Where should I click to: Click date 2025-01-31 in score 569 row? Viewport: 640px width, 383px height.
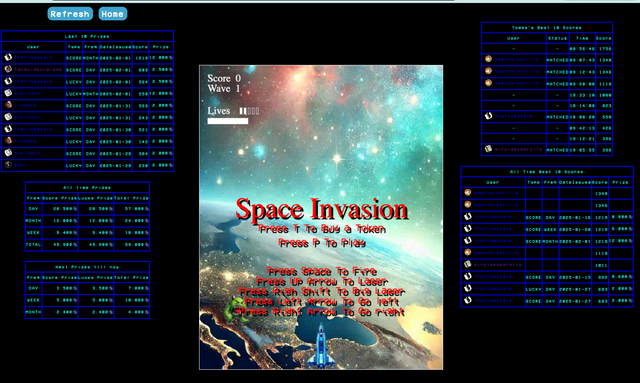pyautogui.click(x=116, y=105)
